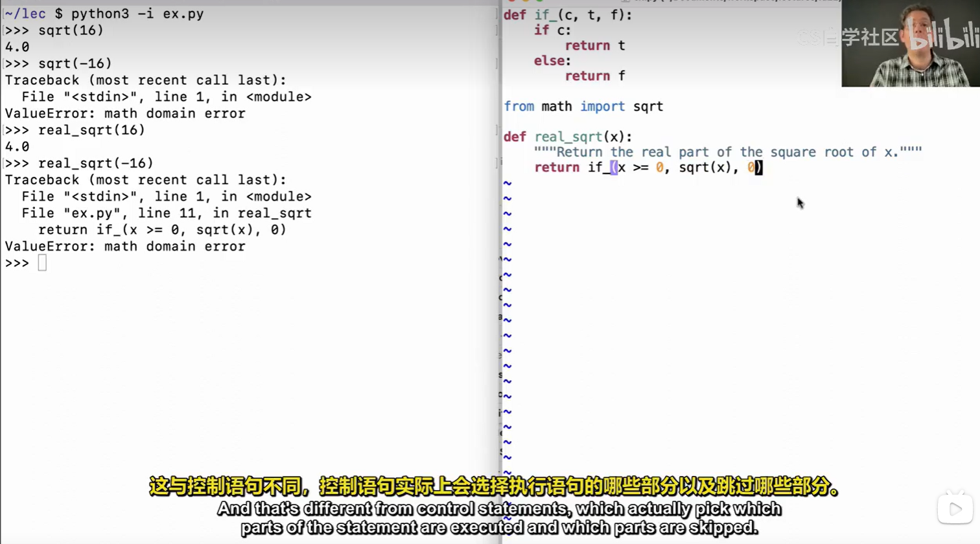
Task: Select the from math import sqrt statement
Action: (583, 106)
